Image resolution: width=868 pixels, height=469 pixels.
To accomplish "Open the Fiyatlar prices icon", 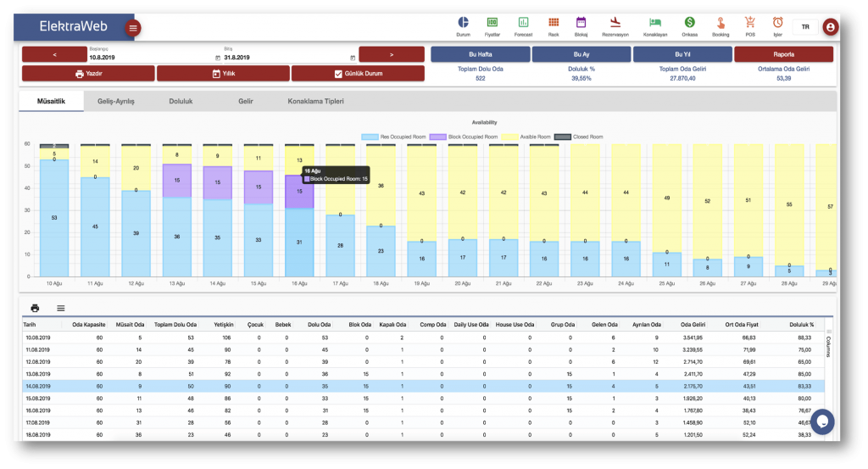I will (x=492, y=24).
